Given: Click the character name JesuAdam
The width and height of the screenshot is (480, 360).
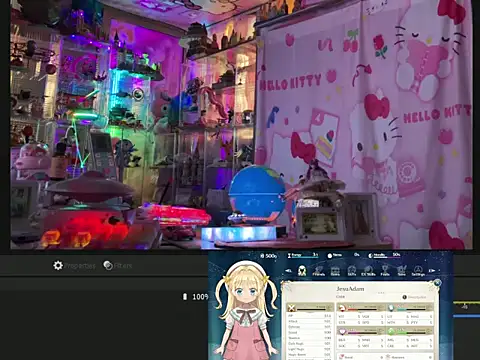Looking at the screenshot, I should 350,289.
